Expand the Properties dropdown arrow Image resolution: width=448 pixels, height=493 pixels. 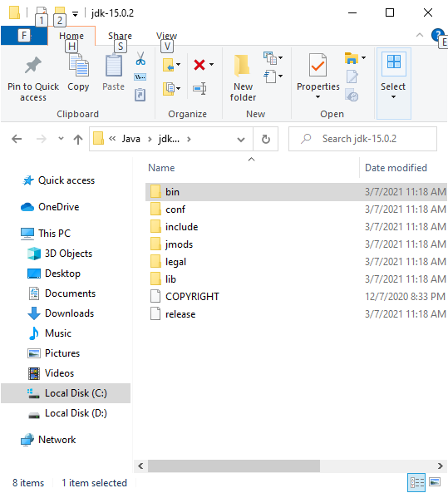318,97
